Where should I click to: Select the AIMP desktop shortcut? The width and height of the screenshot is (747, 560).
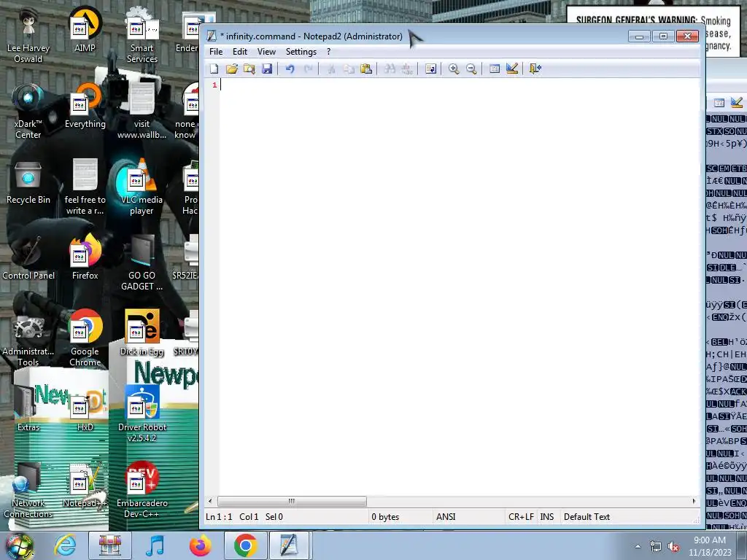pyautogui.click(x=85, y=29)
